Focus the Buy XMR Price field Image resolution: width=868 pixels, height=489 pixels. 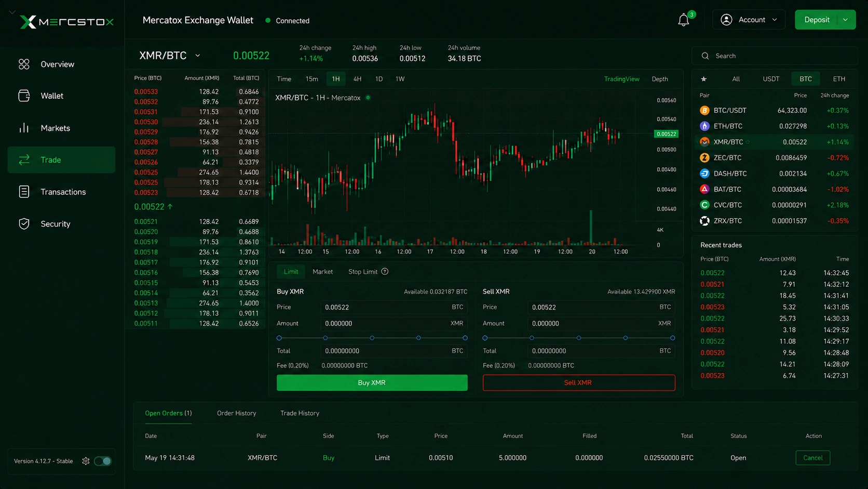point(394,307)
